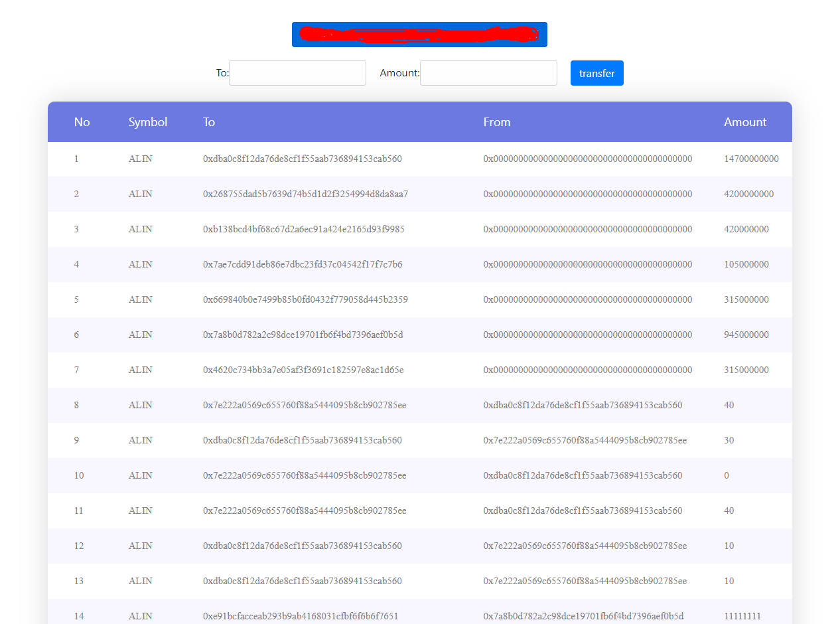Click the amount 14700000000 in row 1
The height and width of the screenshot is (624, 840).
(x=752, y=159)
